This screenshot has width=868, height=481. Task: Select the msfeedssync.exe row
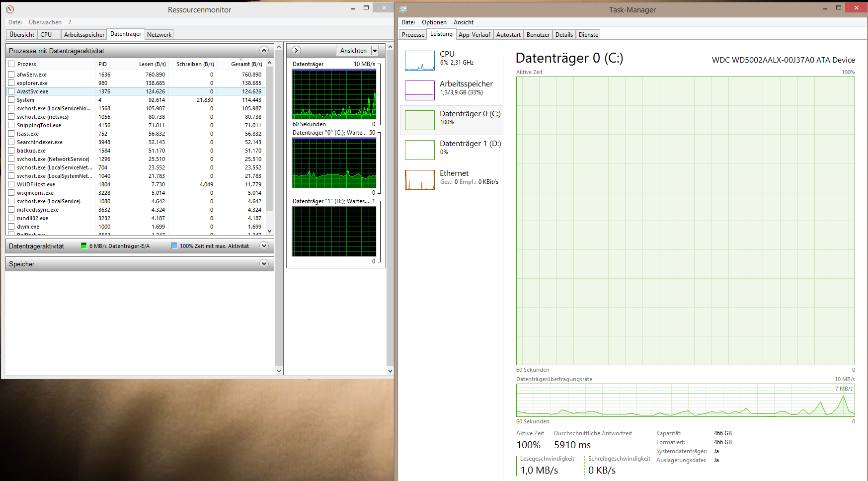pyautogui.click(x=136, y=210)
